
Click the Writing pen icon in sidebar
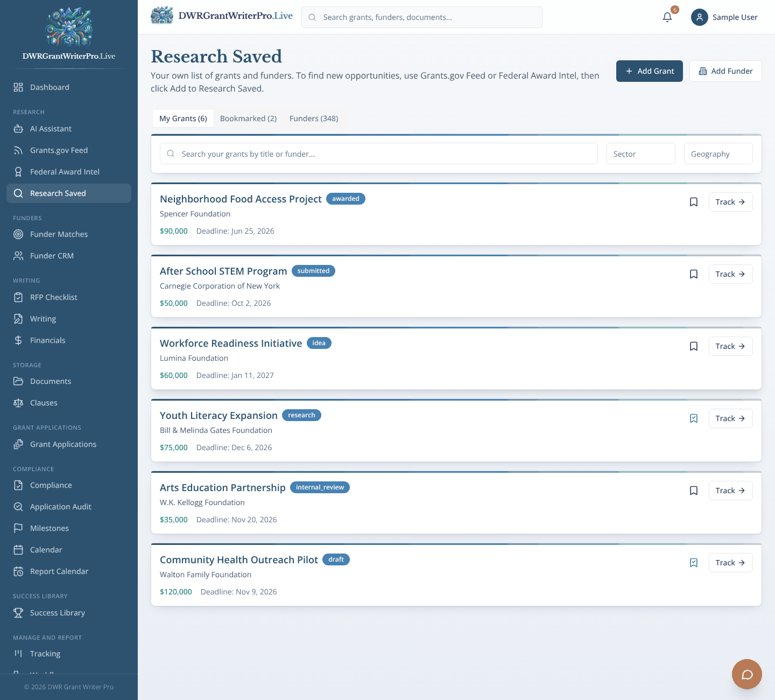(x=18, y=319)
